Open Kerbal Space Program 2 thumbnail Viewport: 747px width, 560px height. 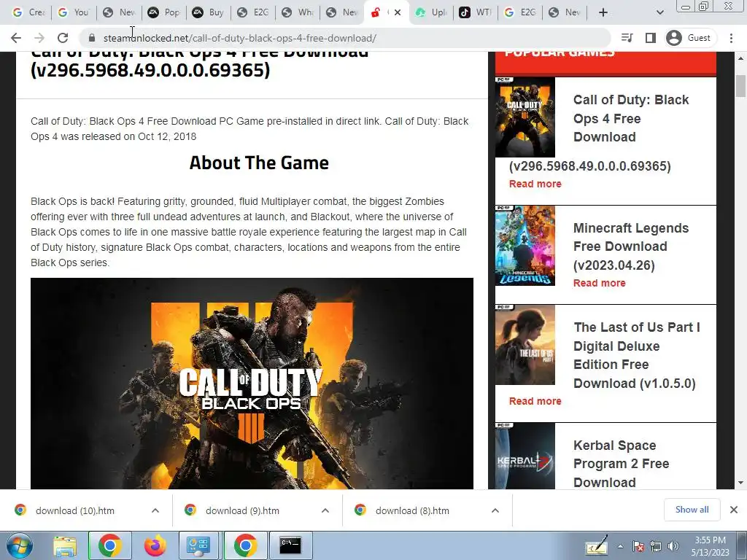point(525,456)
